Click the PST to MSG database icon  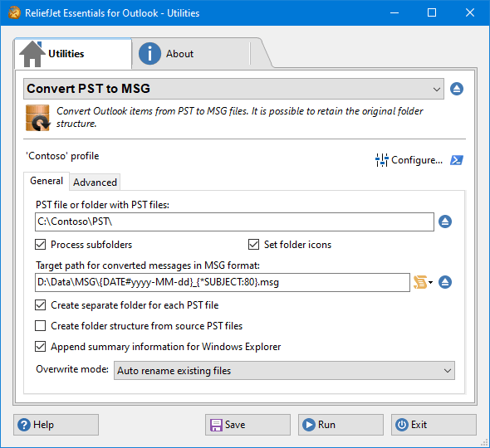coord(37,118)
